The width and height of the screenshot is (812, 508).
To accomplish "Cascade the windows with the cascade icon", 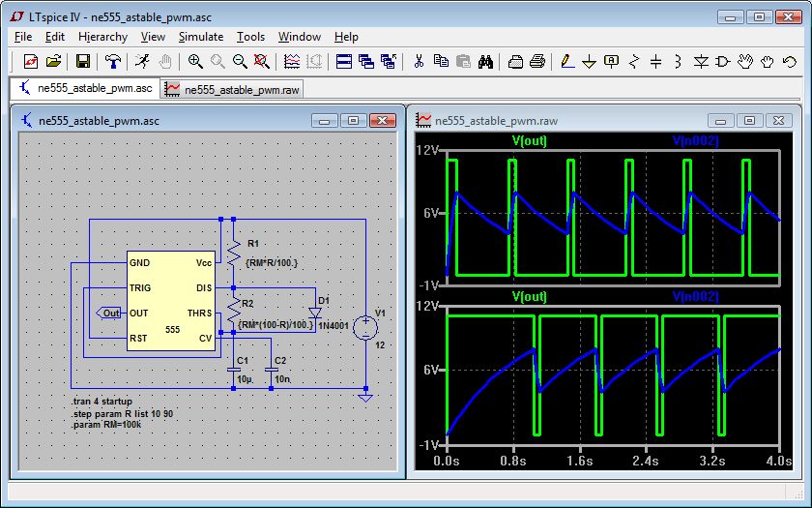I will coord(366,62).
